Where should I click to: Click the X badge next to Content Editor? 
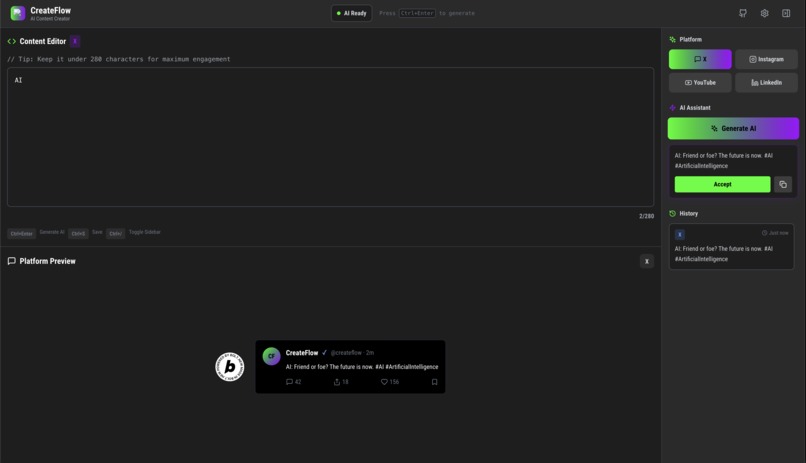[x=75, y=42]
